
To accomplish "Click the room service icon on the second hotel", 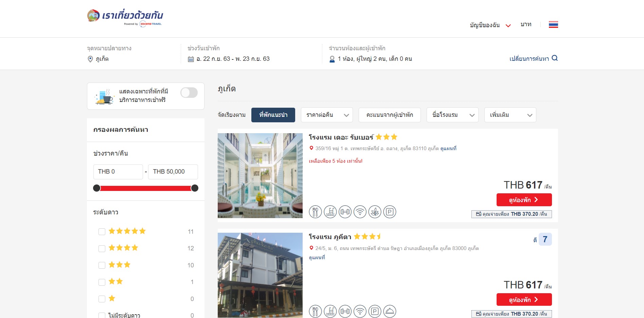I will coord(390,312).
